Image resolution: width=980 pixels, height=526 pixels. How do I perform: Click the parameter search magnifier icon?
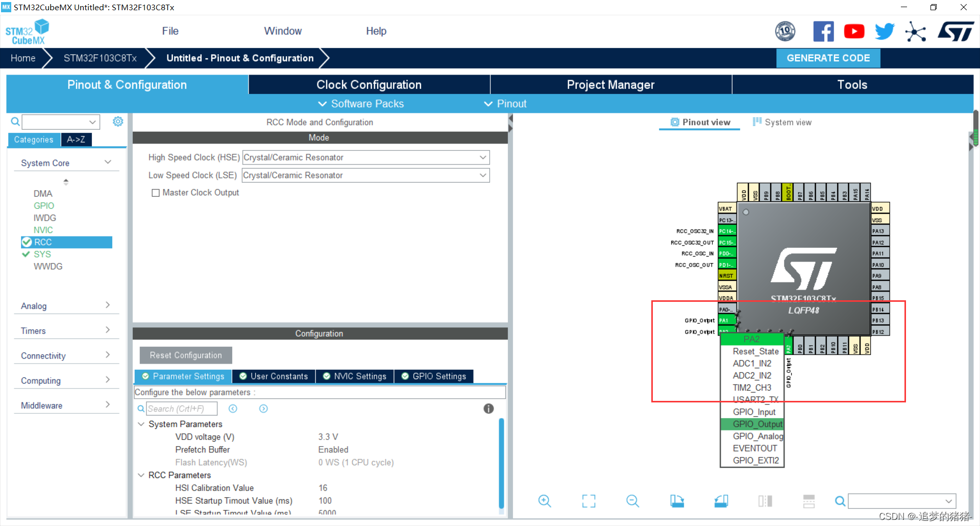click(141, 409)
